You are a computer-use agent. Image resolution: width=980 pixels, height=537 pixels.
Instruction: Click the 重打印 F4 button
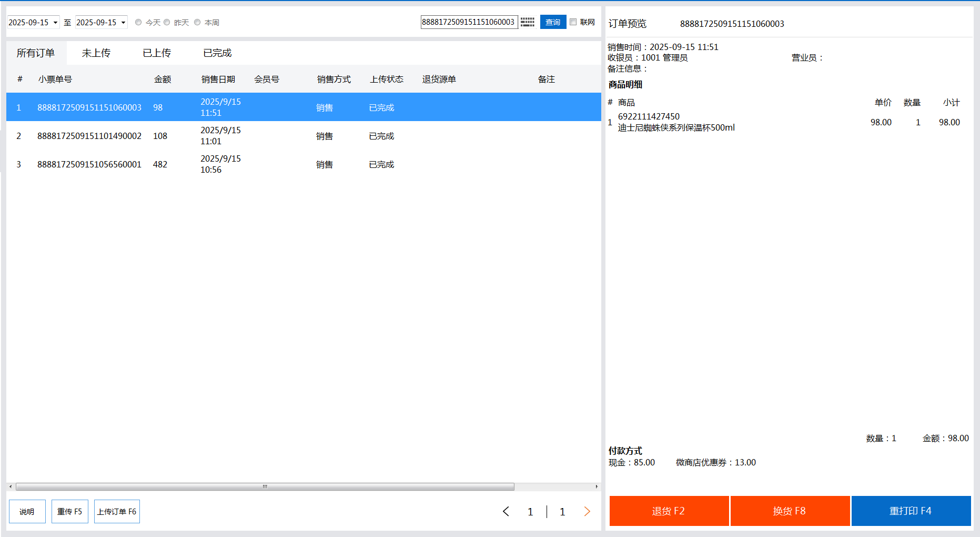(x=911, y=511)
